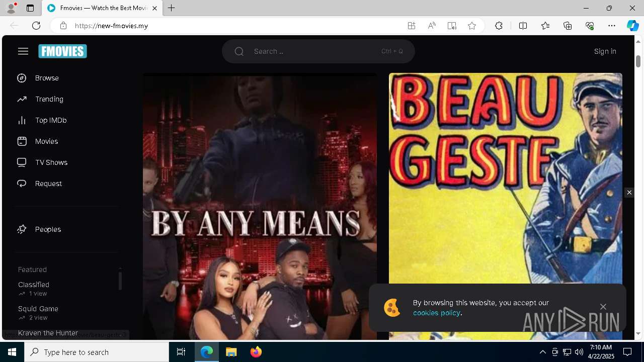Open featured title Classified

(x=34, y=285)
